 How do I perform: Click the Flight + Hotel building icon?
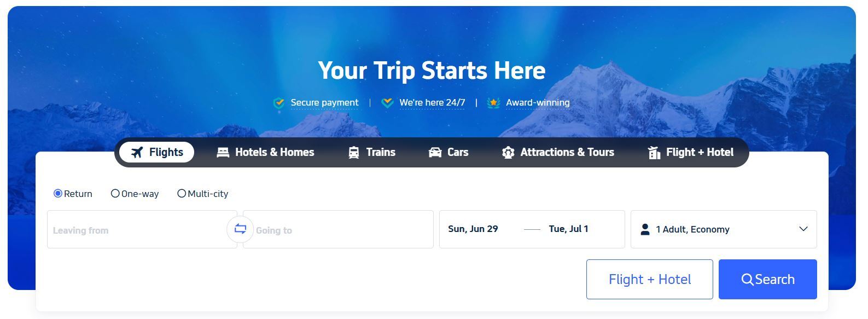click(654, 152)
